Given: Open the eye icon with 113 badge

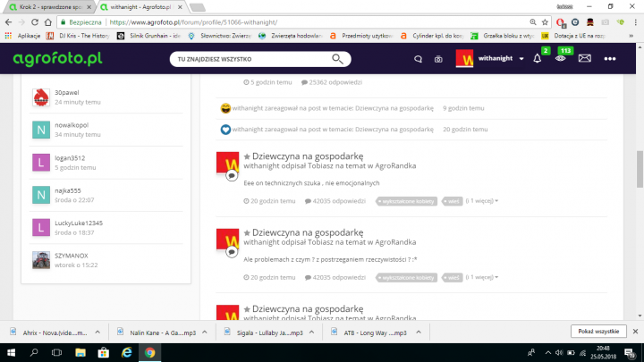Looking at the screenshot, I should 561,59.
